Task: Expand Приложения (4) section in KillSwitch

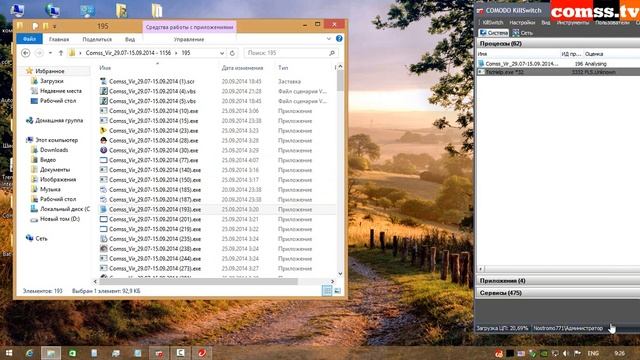Action: tap(558, 281)
